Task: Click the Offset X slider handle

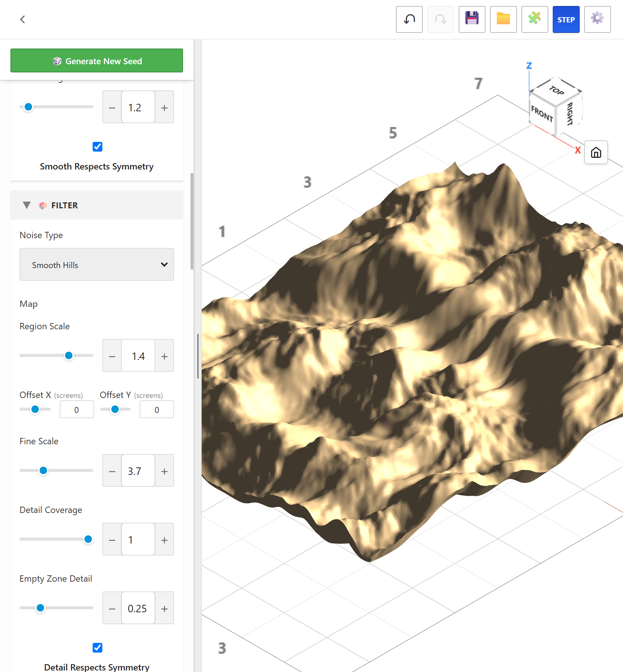Action: (x=35, y=409)
